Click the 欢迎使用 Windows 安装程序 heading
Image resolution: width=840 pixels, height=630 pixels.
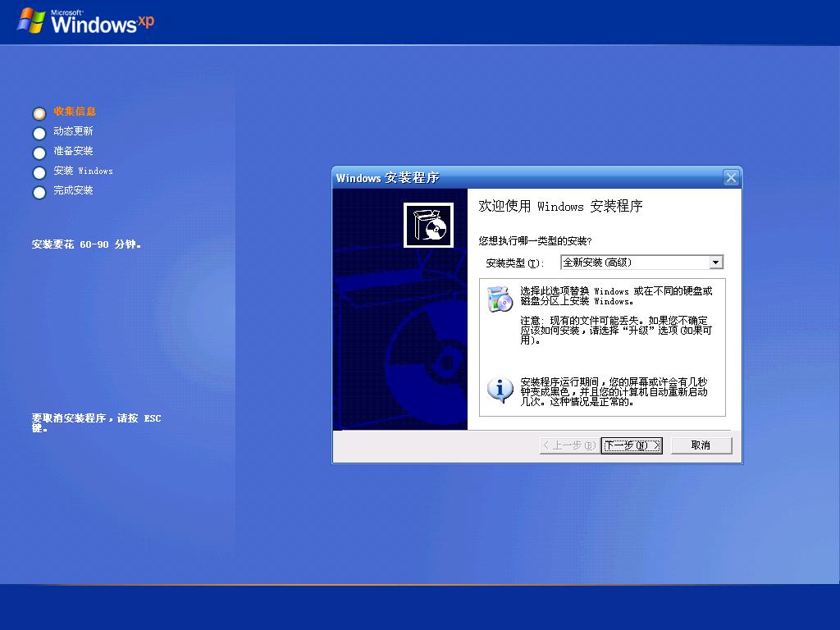point(560,206)
